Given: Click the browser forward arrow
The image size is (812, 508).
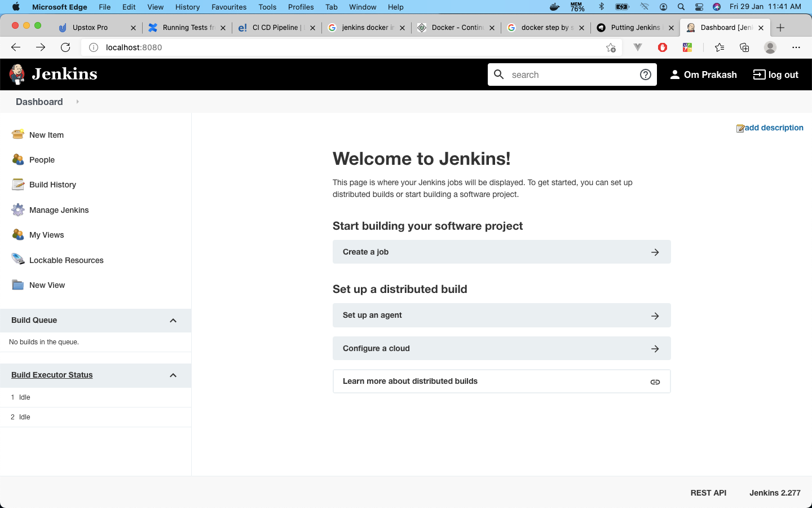Looking at the screenshot, I should pos(41,47).
